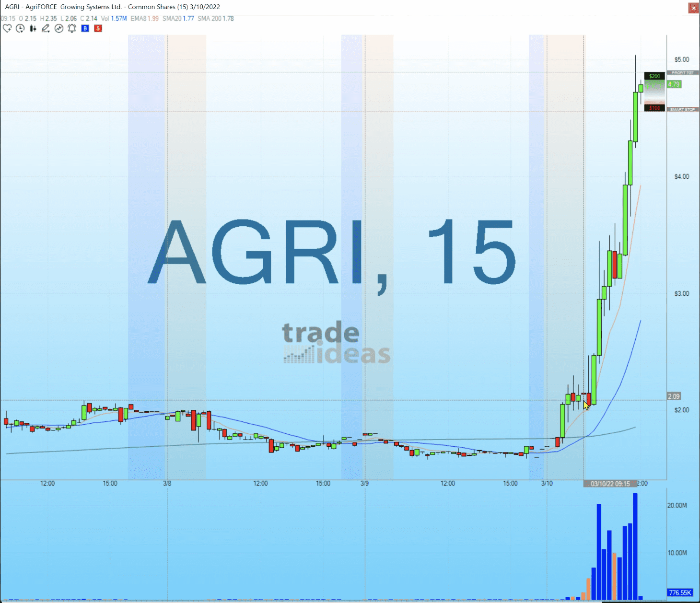The height and width of the screenshot is (603, 700).
Task: Click the SMART STOP price marker
Action: 683,109
